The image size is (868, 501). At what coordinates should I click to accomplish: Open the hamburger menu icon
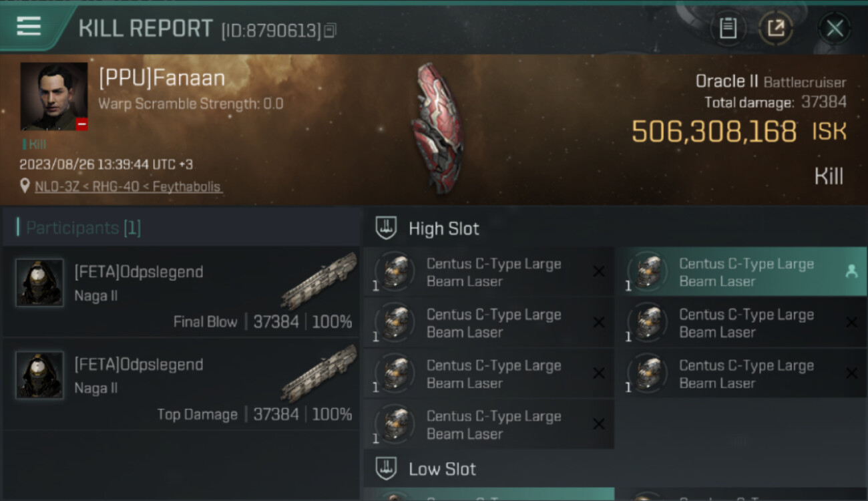click(x=29, y=27)
